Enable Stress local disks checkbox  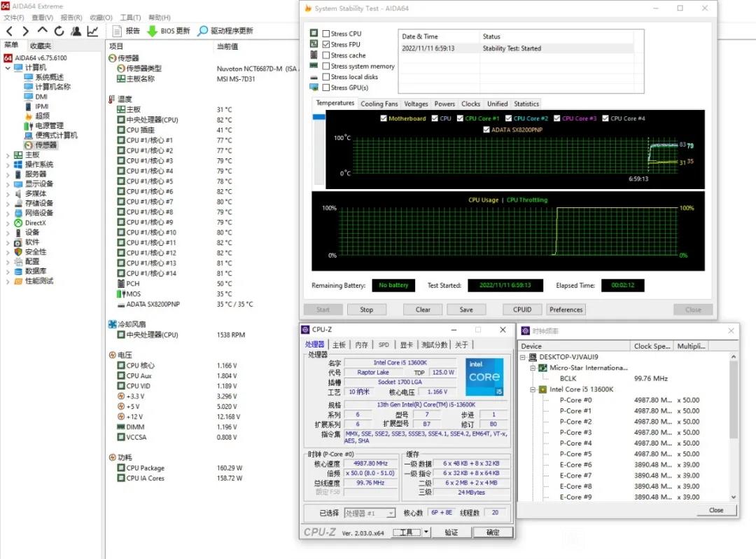tap(326, 76)
